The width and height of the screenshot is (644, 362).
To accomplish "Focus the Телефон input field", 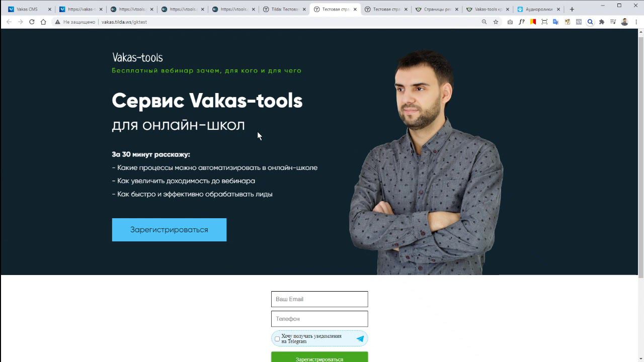I will [319, 319].
